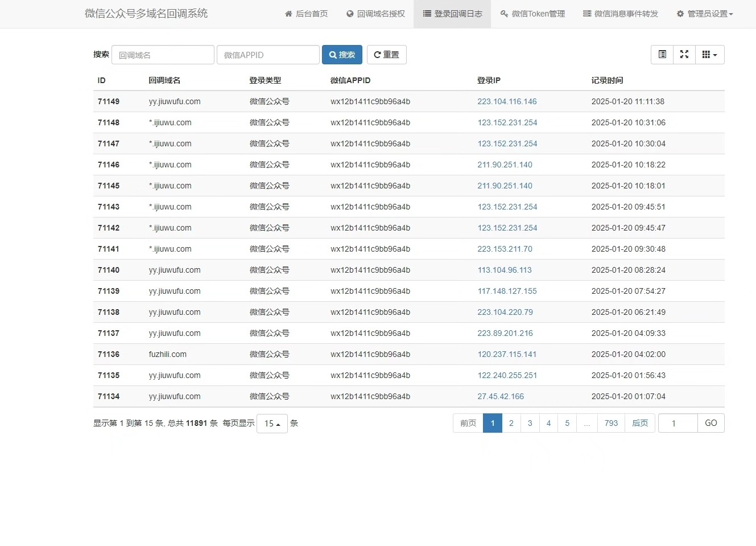Viewport: 756px width, 546px height.
Task: Click the 重置 reset button
Action: click(386, 55)
